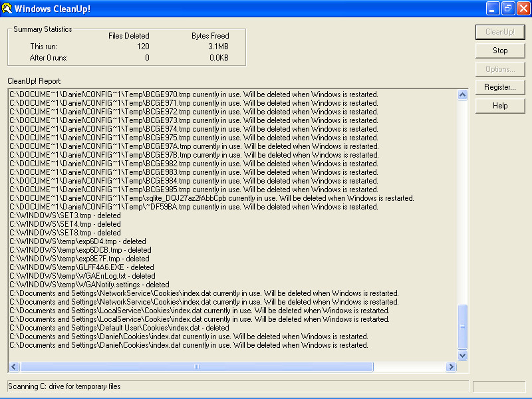Click the SET4.tmp - deleted line
The image size is (532, 399).
coord(65,224)
